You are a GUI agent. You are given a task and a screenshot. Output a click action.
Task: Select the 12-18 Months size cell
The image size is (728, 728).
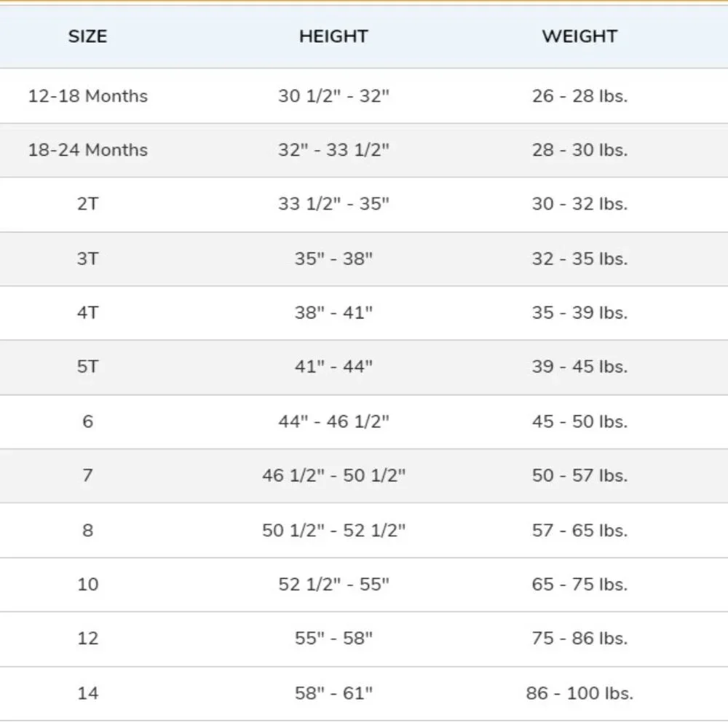pyautogui.click(x=88, y=96)
